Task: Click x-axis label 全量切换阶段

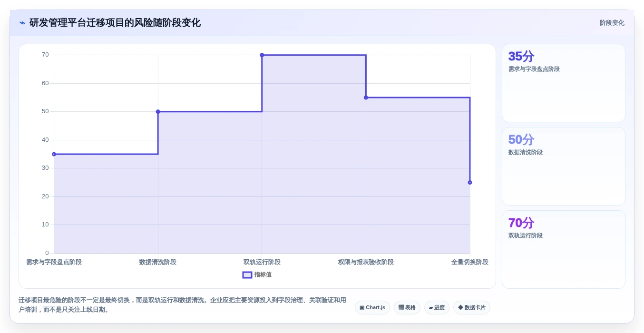Action: pyautogui.click(x=470, y=262)
